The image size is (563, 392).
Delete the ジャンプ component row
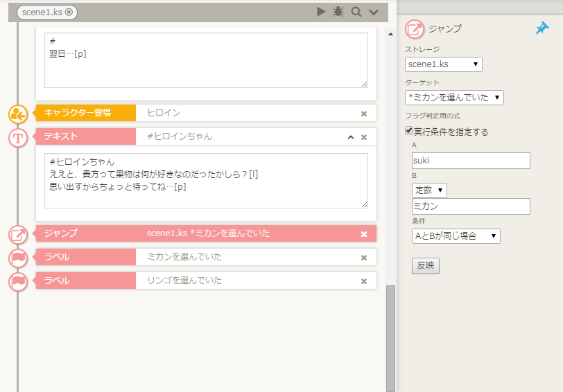pos(364,234)
